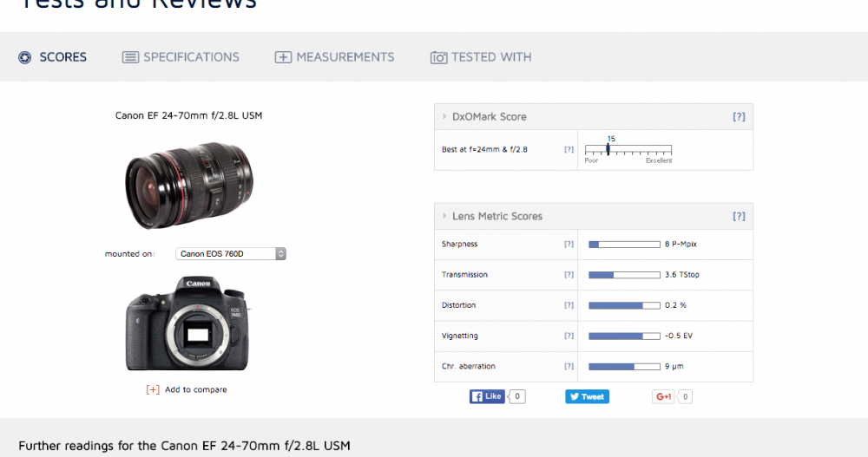
Task: Open the Distortion help question mark
Action: point(569,305)
